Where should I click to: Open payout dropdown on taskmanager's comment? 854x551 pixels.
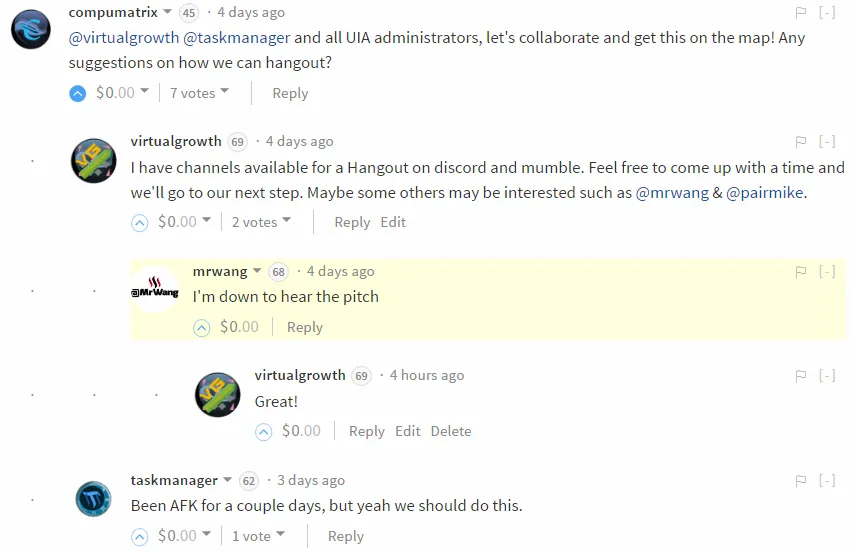coord(184,536)
